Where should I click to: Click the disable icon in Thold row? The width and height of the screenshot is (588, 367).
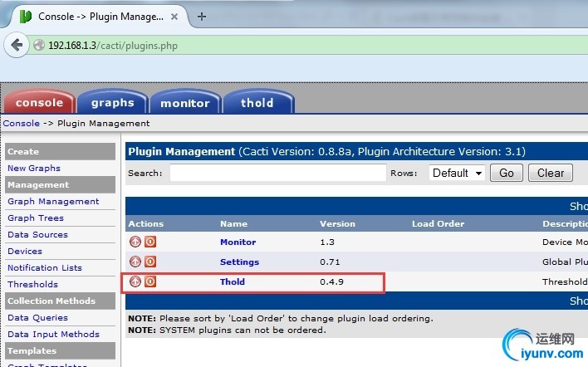(150, 281)
